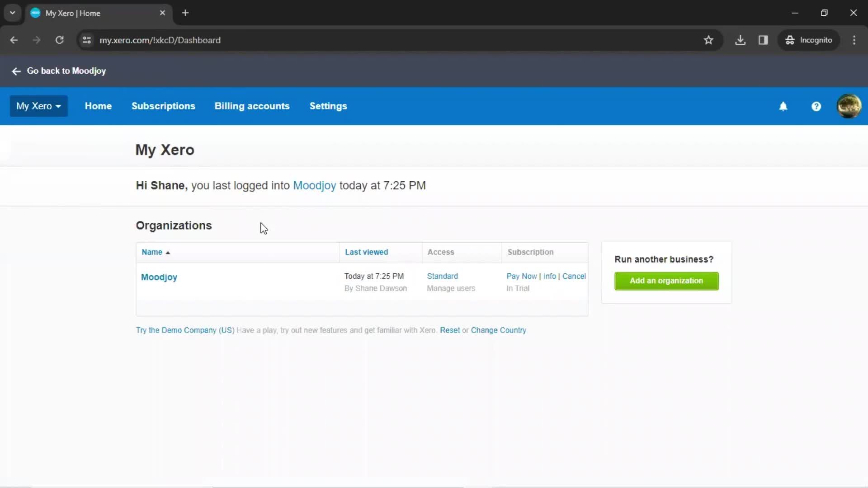Open the Subscriptions menu item
The image size is (868, 488).
163,106
